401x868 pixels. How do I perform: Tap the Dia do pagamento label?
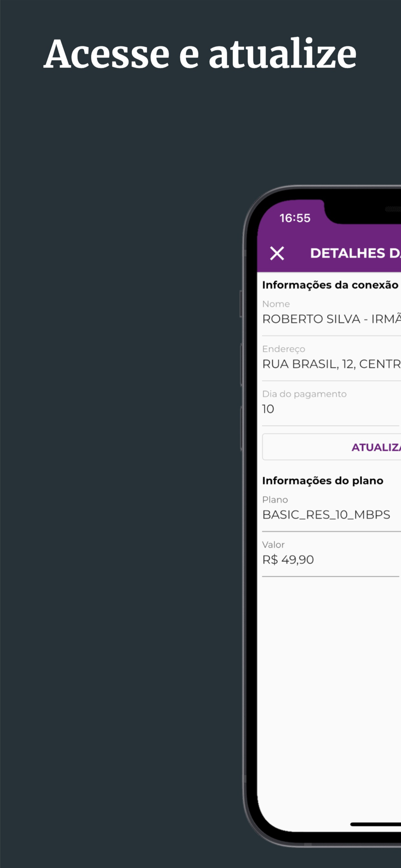304,394
